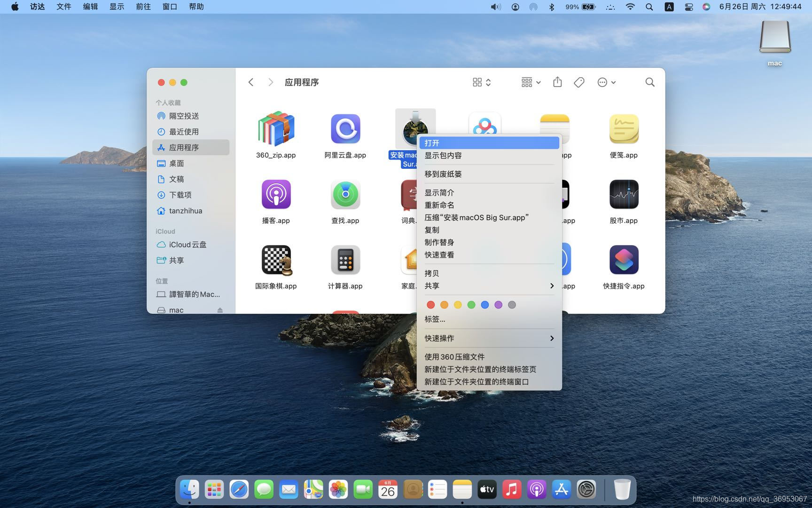Select tanzhihua home folder in sidebar
This screenshot has height=508, width=812.
click(191, 211)
